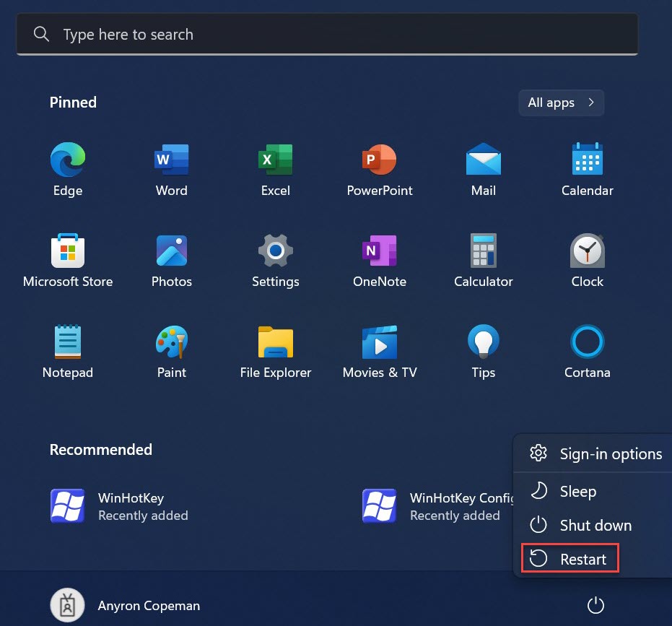This screenshot has height=626, width=672.
Task: Click the Type here to search box
Action: 328,35
